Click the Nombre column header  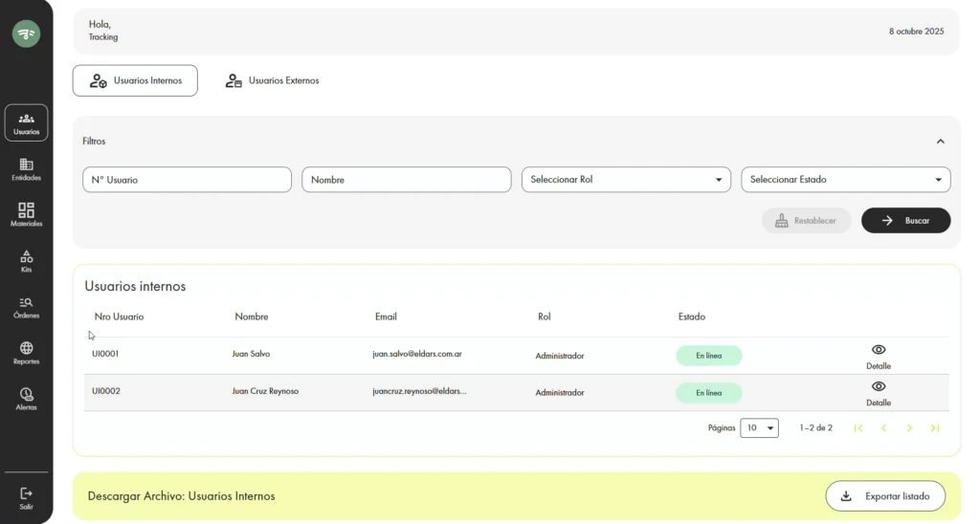pyautogui.click(x=252, y=317)
